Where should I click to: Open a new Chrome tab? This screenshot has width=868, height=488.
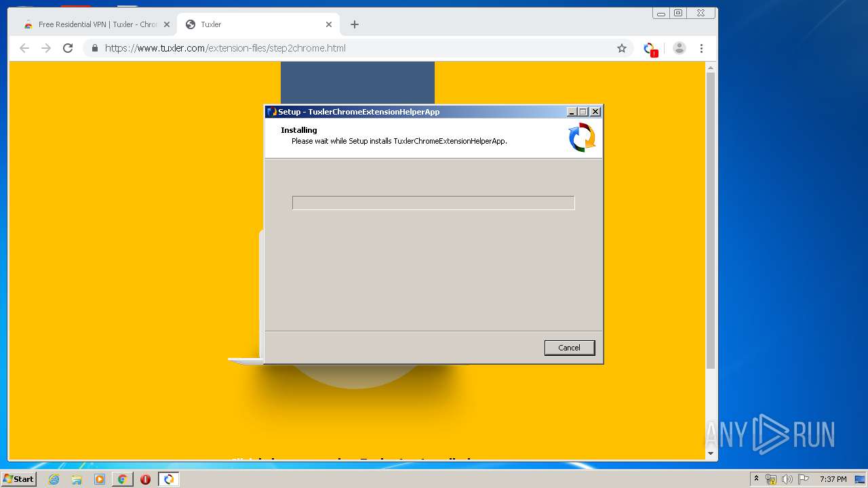[x=355, y=24]
